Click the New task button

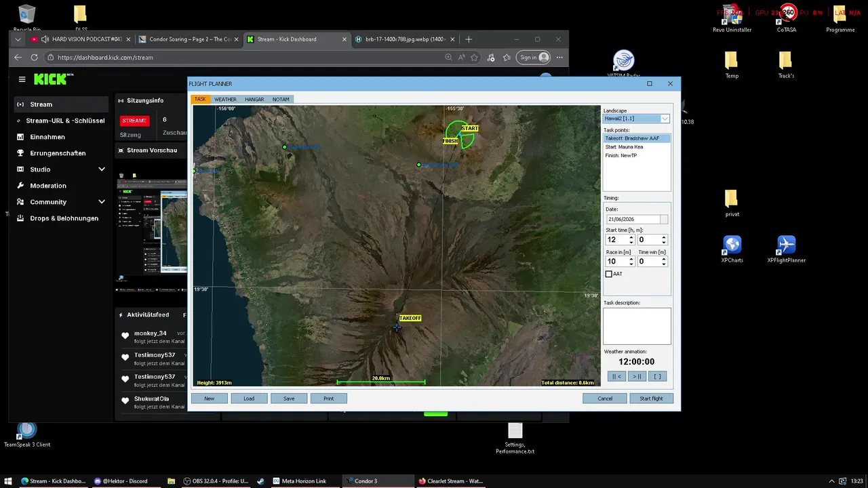click(209, 399)
